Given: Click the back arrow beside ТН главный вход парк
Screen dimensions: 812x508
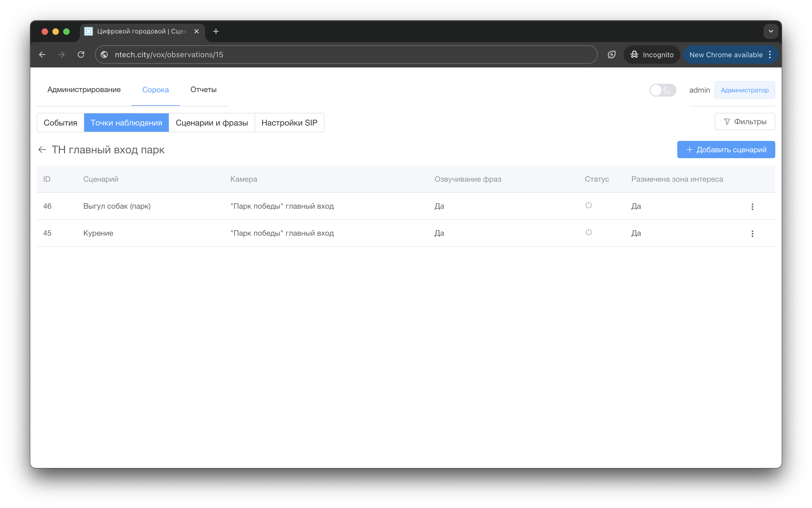Looking at the screenshot, I should (x=42, y=150).
